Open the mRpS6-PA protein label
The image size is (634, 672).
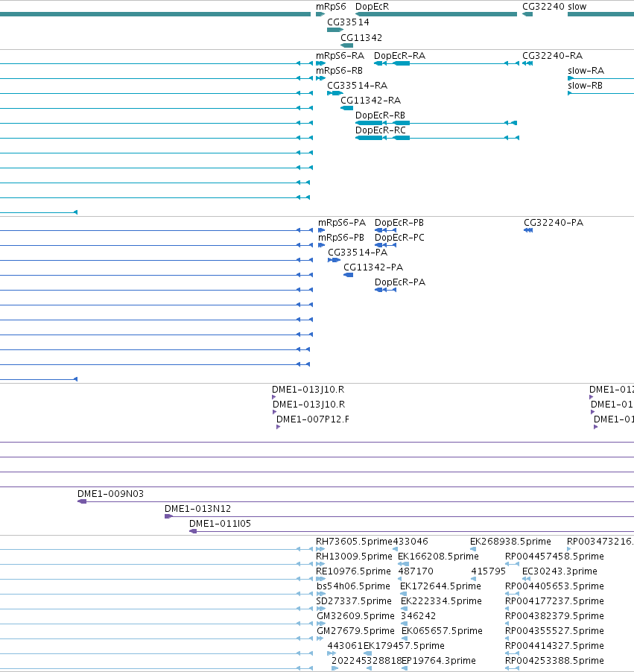tap(342, 223)
